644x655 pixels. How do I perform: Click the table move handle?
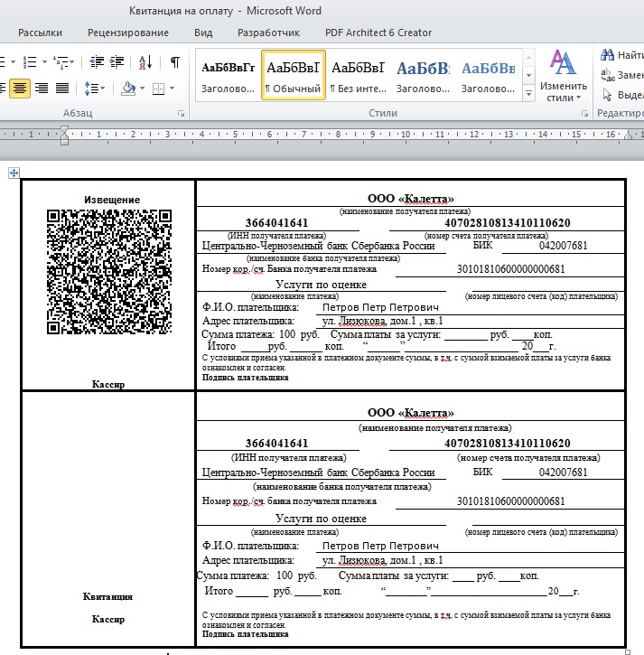[x=14, y=173]
